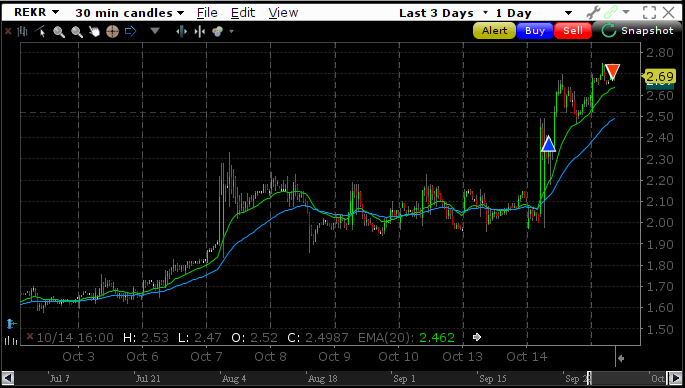Click the blue Buy button

click(x=535, y=31)
